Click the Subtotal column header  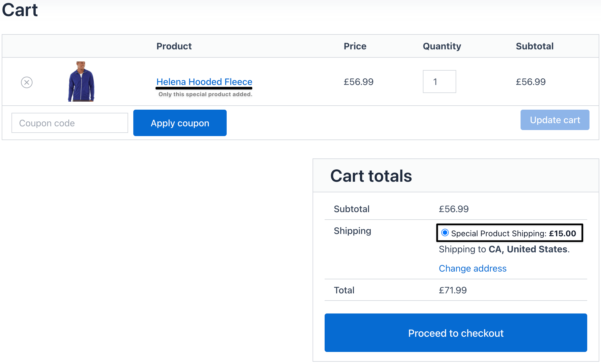[535, 46]
